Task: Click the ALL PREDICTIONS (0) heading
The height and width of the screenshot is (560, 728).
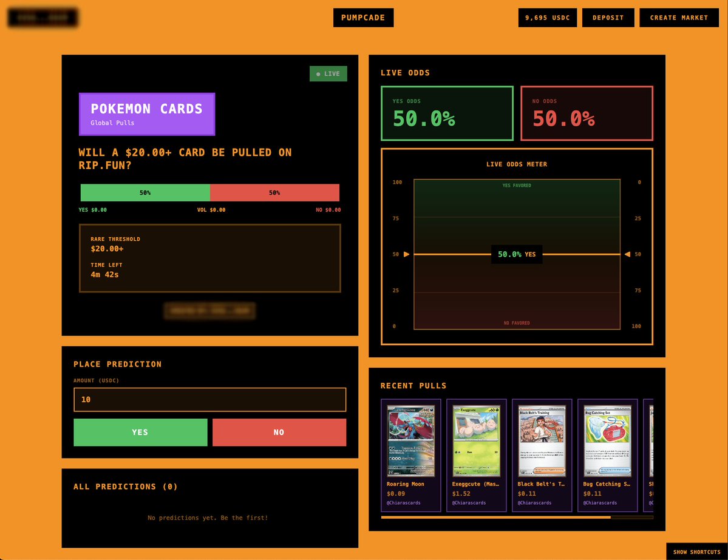Action: (x=125, y=487)
